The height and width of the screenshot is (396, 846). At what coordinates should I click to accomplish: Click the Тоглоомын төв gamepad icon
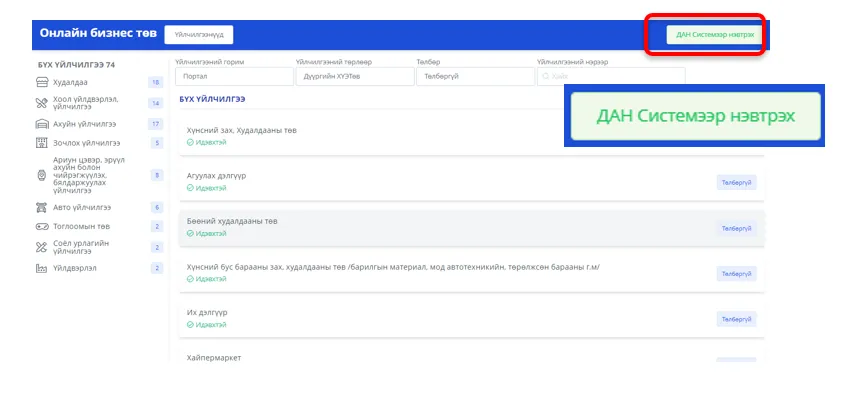pyautogui.click(x=42, y=227)
